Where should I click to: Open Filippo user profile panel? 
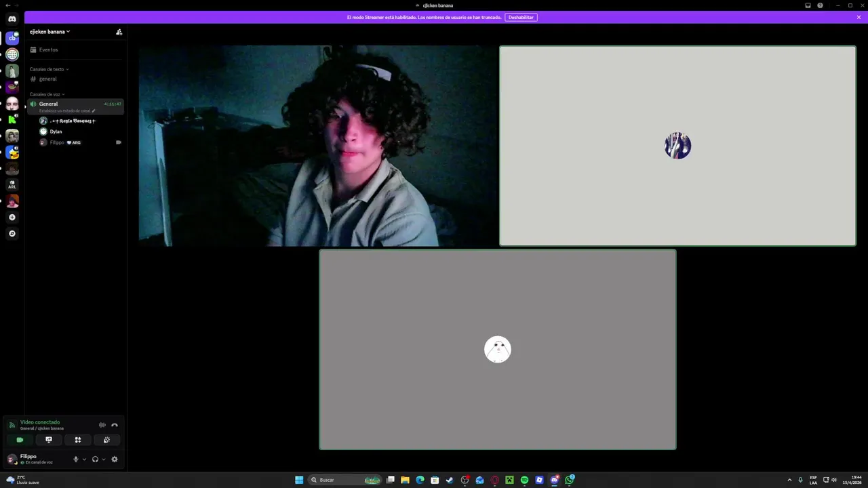(x=37, y=459)
